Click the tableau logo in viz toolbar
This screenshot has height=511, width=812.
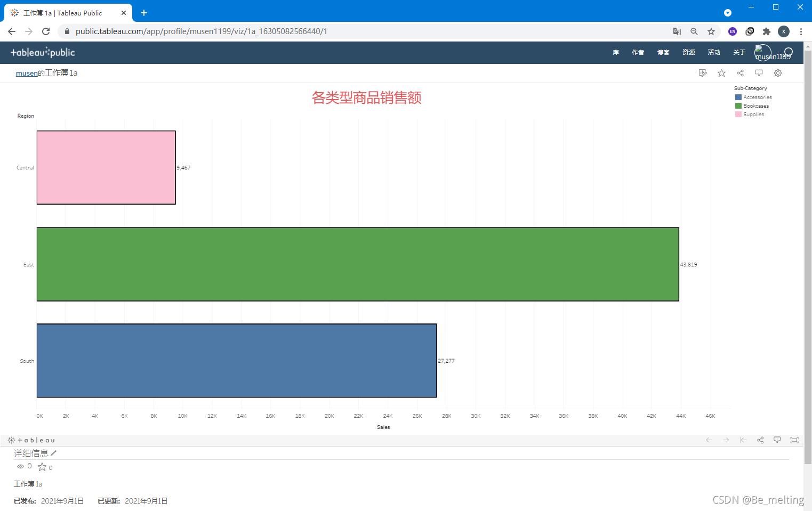(31, 440)
